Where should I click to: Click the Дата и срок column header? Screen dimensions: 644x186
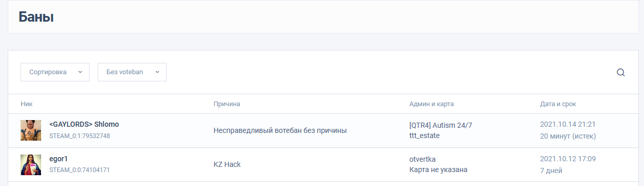point(558,104)
